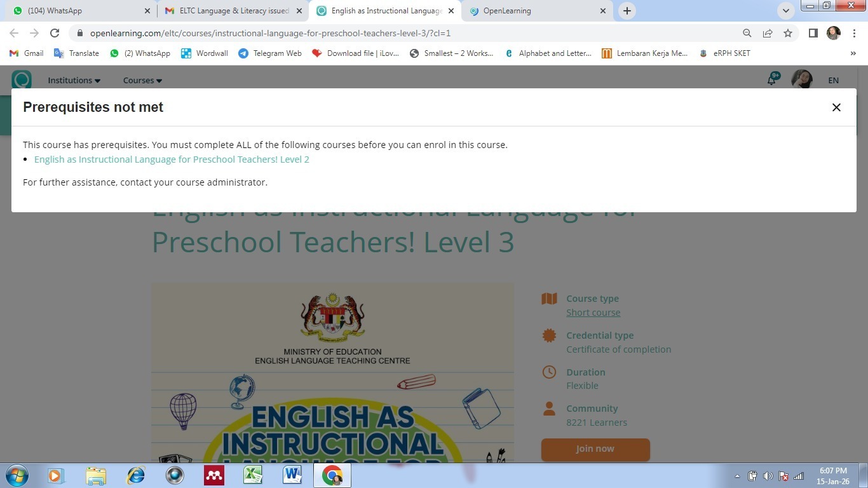Open the Wordwall bookmark
868x488 pixels.
pyautogui.click(x=205, y=53)
